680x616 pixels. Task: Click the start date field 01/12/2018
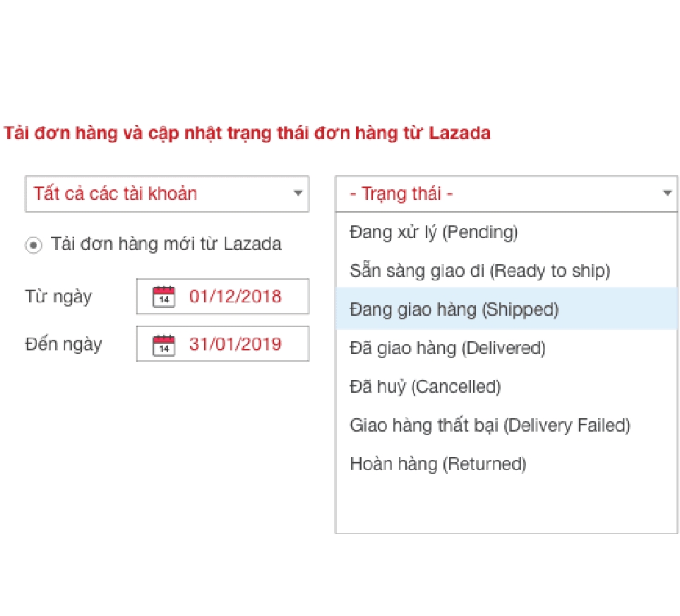235,296
